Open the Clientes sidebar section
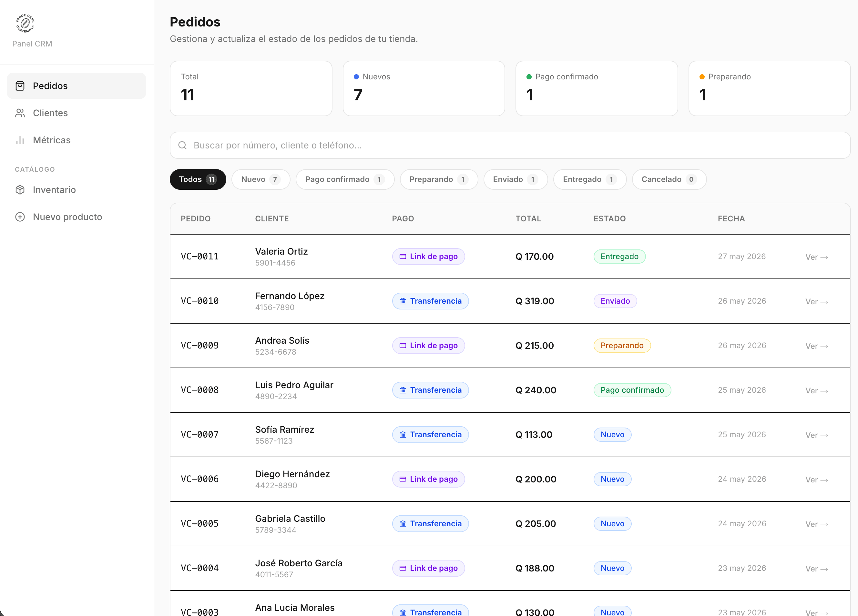This screenshot has height=616, width=858. pos(77,113)
